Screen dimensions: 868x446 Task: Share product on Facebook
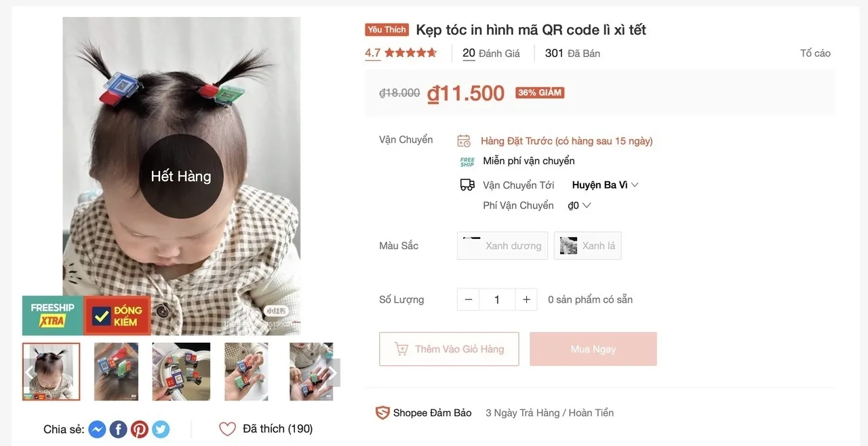118,429
